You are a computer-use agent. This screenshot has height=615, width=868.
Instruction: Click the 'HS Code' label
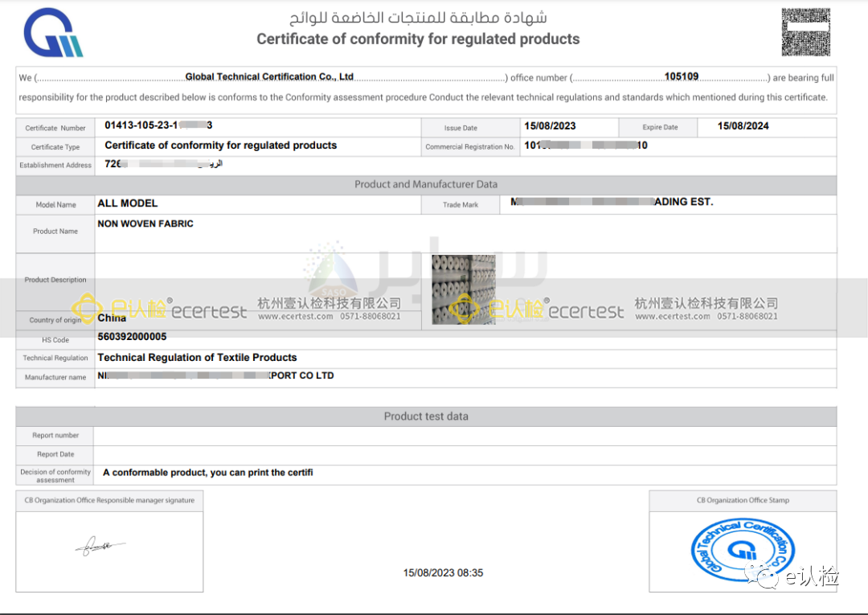pyautogui.click(x=55, y=340)
